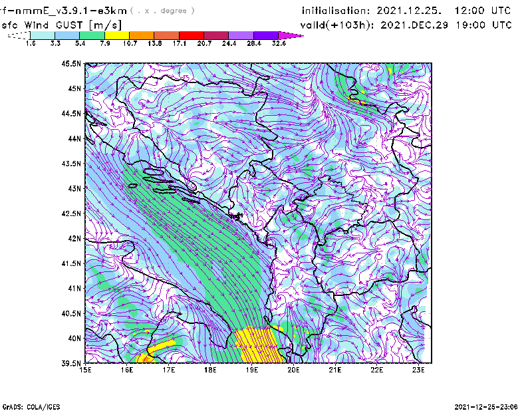Screen dimensions: 532x411
Task: Click the 17.1 colorbar value label
Action: point(179,43)
